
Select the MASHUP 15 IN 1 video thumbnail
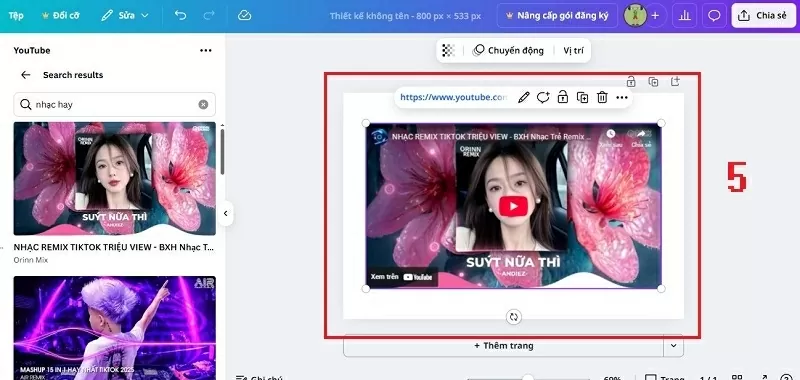pos(114,328)
